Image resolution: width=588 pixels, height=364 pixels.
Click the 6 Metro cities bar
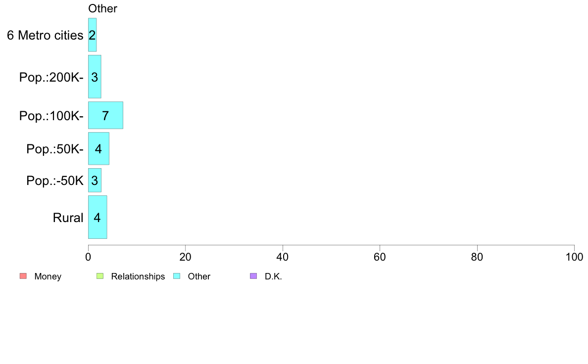point(92,35)
